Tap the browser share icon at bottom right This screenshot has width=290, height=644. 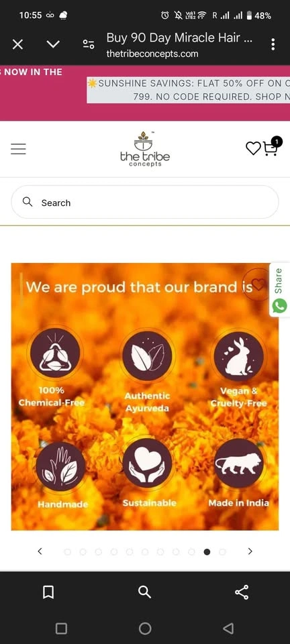point(242,592)
